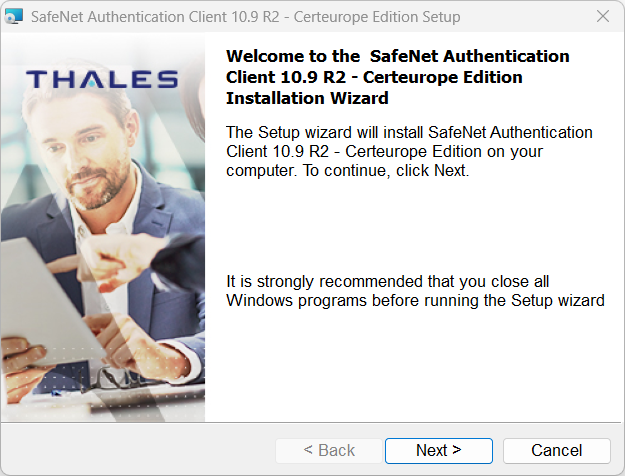Click the line starting "It is strongly recommended"

pyautogui.click(x=388, y=281)
